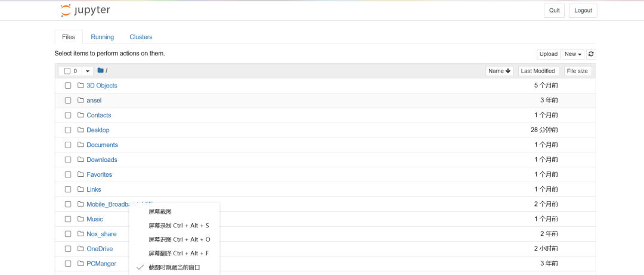This screenshot has width=644, height=275.
Task: Choose 屏幕录制 Ctrl + Alt + S
Action: click(175, 226)
